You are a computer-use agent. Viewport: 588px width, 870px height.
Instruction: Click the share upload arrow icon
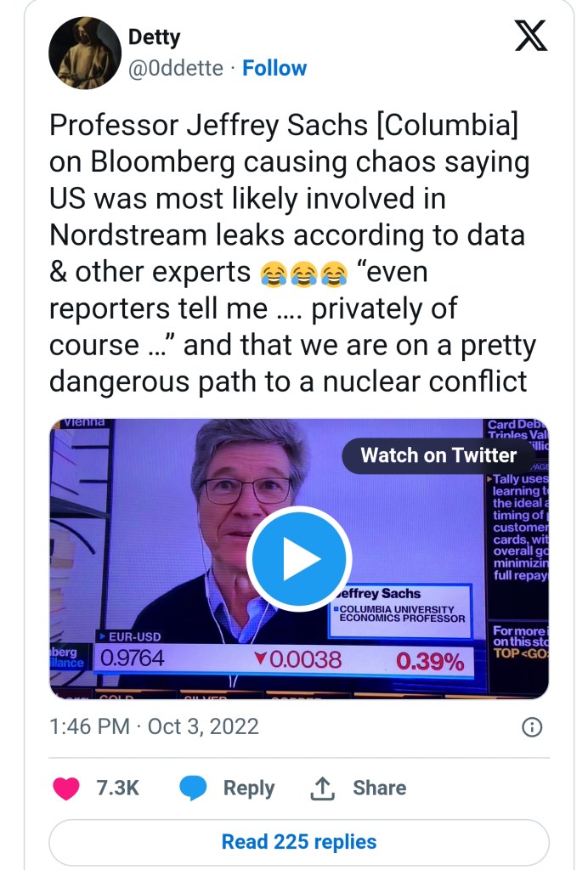click(x=322, y=788)
